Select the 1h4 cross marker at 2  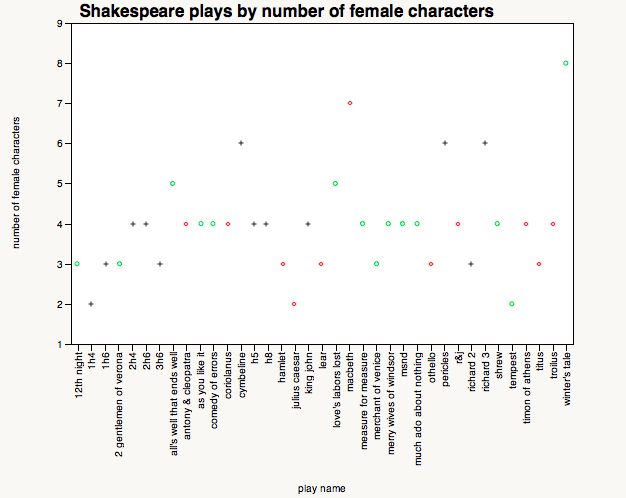91,304
